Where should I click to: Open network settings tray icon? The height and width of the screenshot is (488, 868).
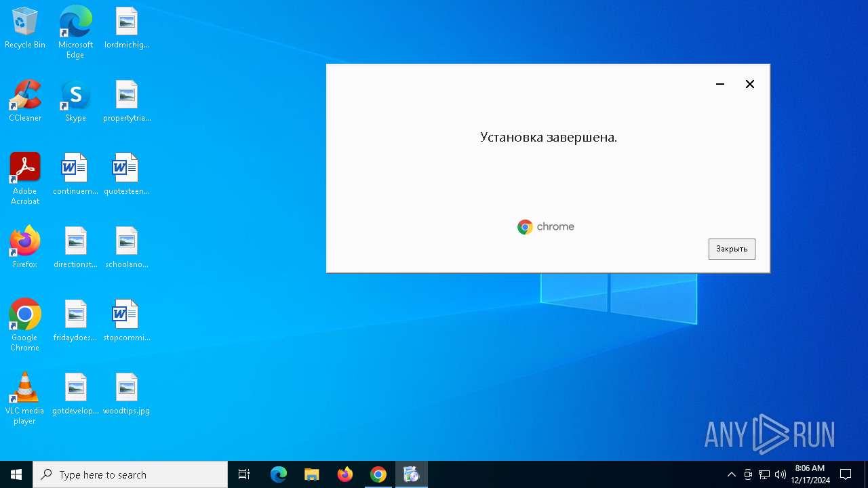pos(764,474)
